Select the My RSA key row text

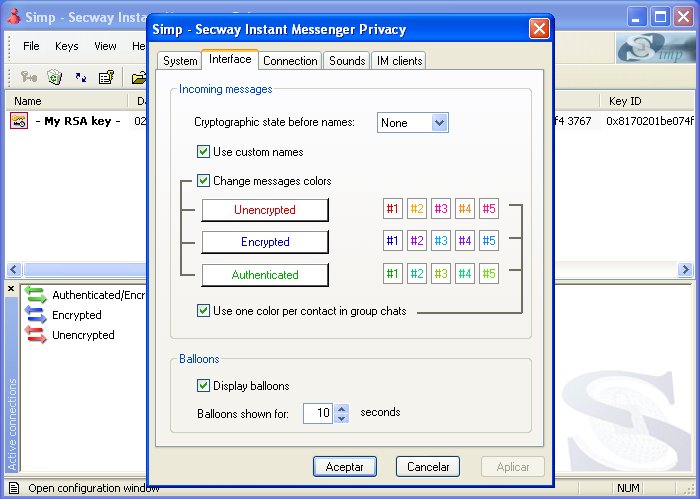tap(78, 121)
